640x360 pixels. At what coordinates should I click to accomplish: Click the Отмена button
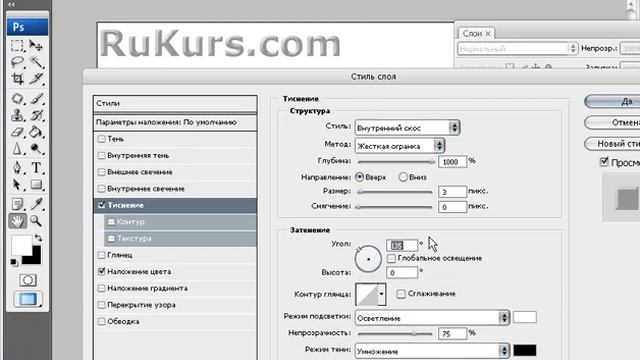pos(612,122)
